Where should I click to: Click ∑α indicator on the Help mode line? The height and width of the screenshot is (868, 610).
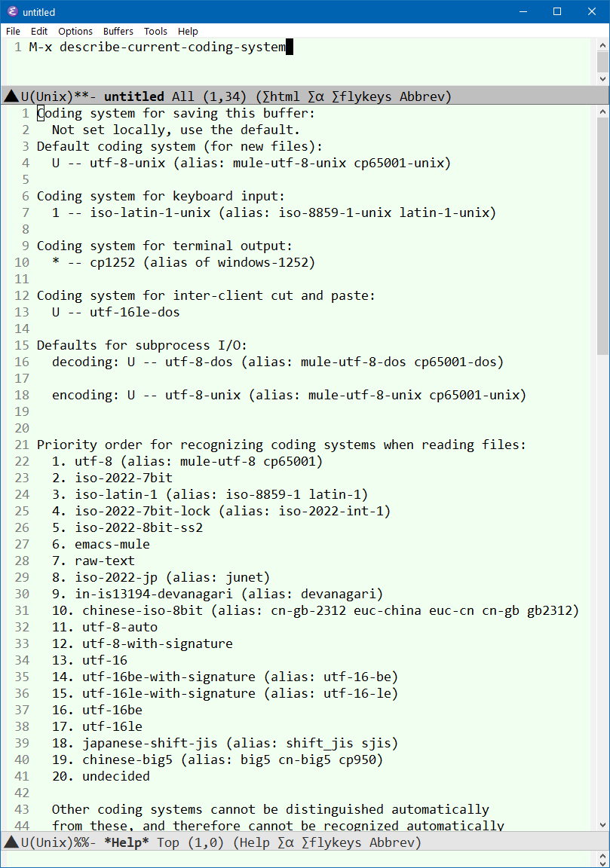click(x=284, y=842)
